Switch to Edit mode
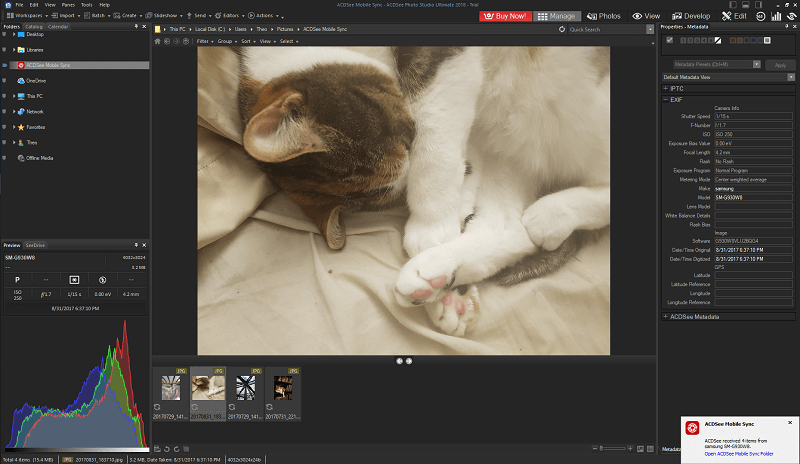800x464 pixels. (x=733, y=16)
